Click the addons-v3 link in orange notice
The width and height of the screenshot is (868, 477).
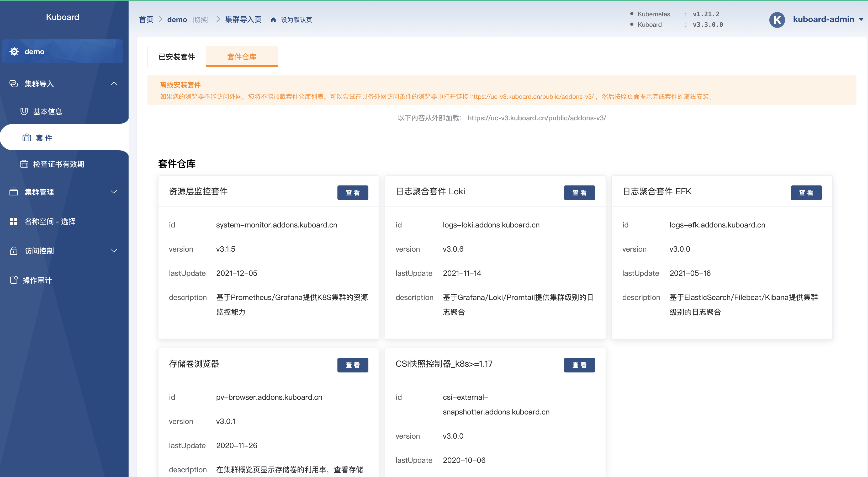(x=532, y=96)
